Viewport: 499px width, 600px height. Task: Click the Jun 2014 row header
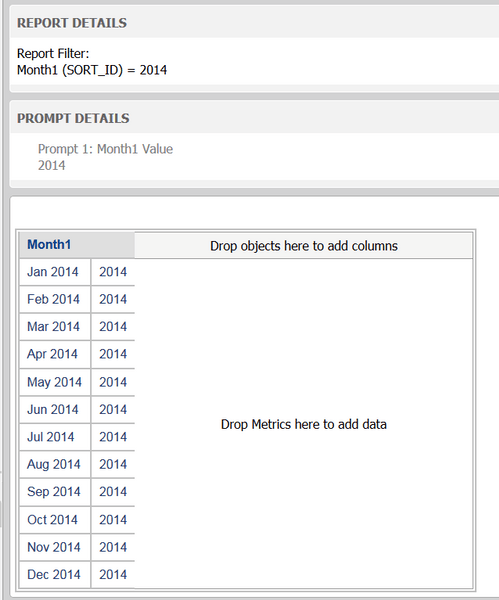(53, 409)
